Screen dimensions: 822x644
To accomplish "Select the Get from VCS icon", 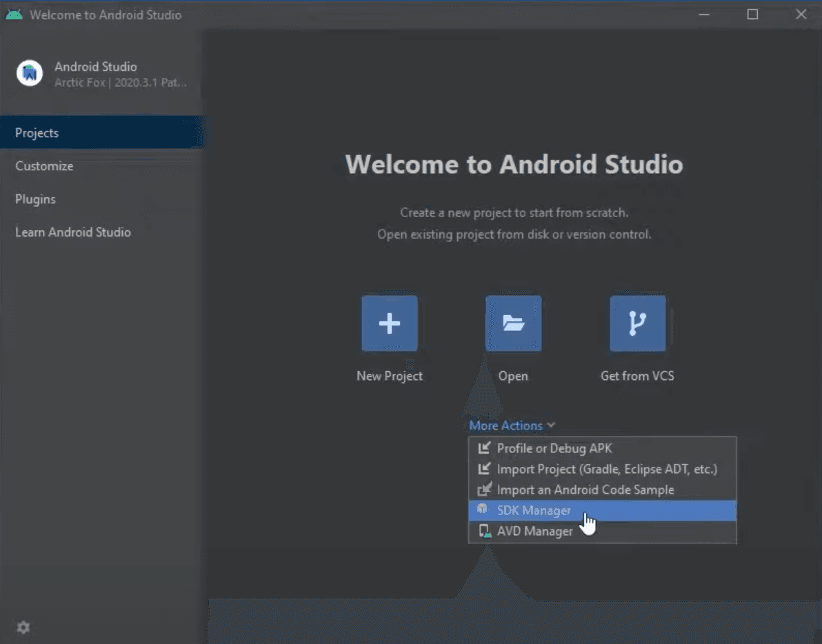I will (636, 323).
